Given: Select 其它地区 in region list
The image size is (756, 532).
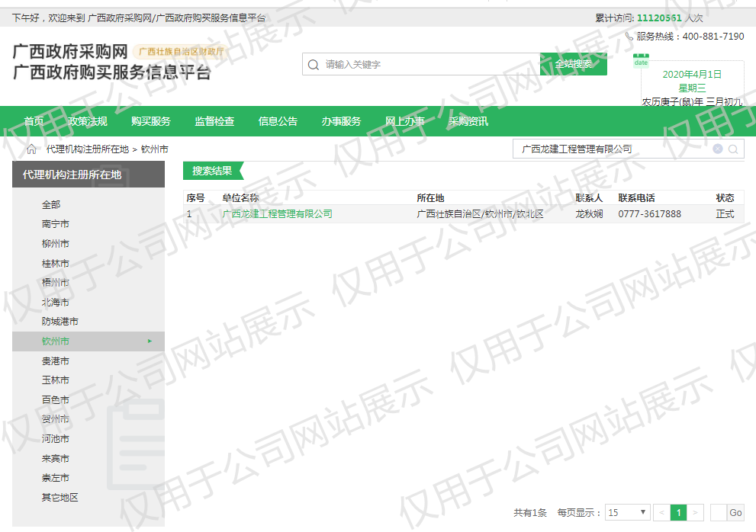Looking at the screenshot, I should tap(60, 497).
